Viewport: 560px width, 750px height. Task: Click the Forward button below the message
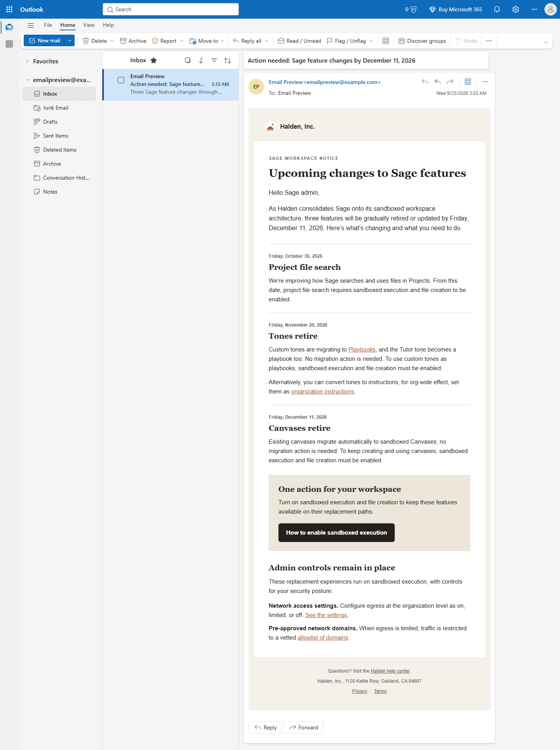(303, 727)
